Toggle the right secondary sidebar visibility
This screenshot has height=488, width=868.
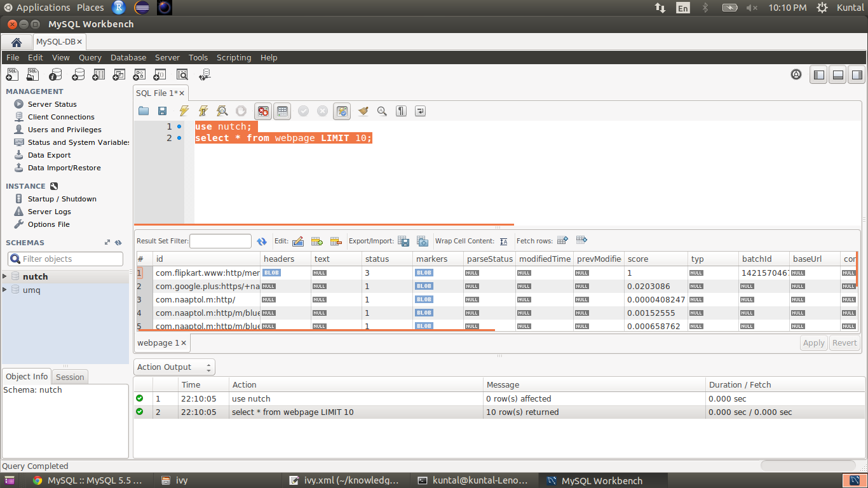coord(857,75)
